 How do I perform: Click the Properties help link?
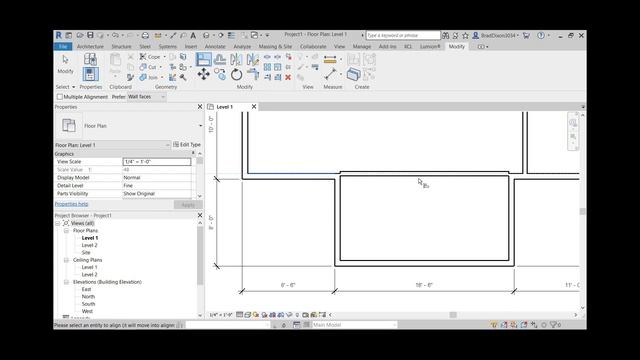coord(71,204)
